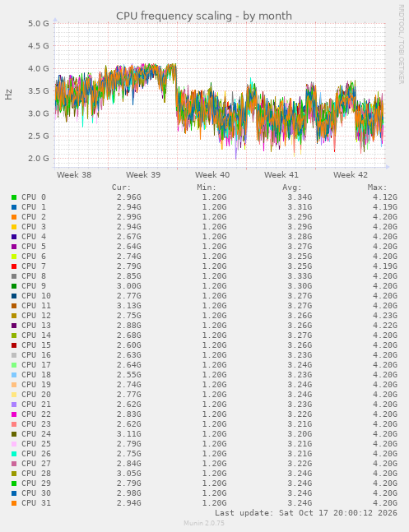Click the CPU 0 green legend swatch

pos(14,197)
